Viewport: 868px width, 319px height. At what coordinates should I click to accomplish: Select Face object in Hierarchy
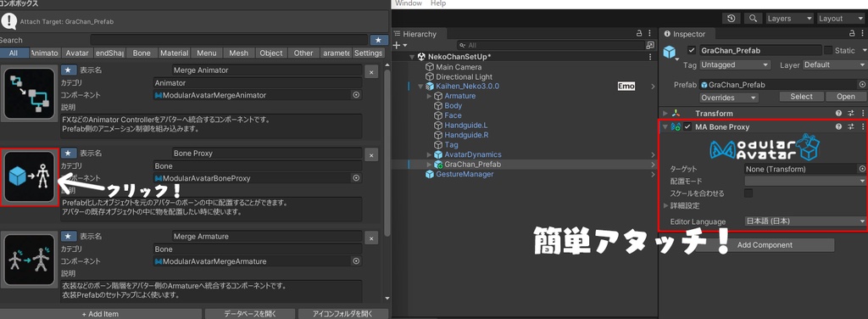(x=453, y=115)
